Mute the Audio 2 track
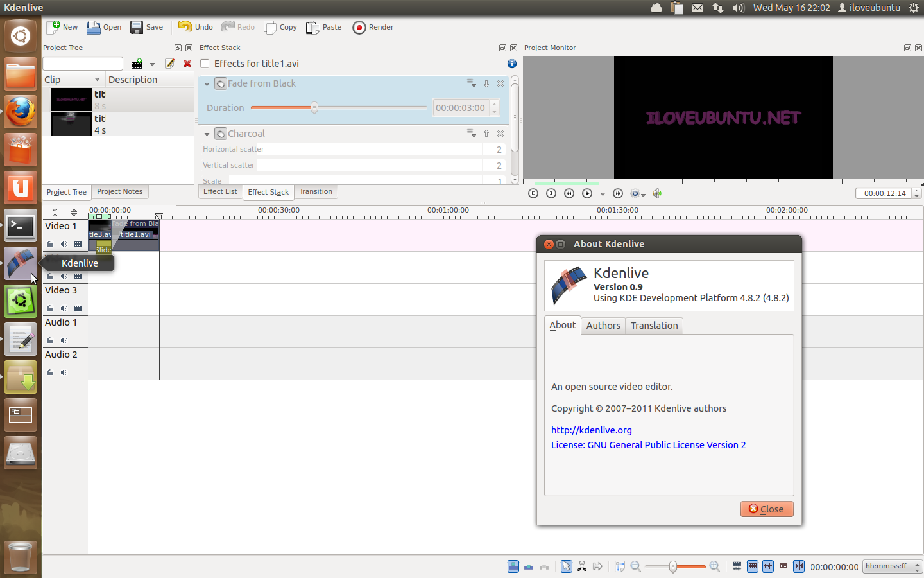 click(64, 372)
